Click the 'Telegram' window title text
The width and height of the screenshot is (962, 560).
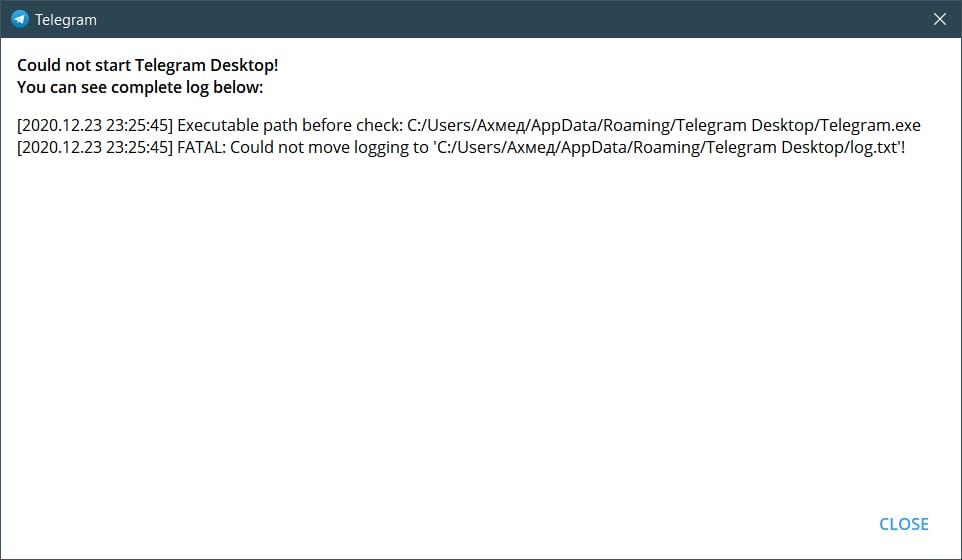66,20
